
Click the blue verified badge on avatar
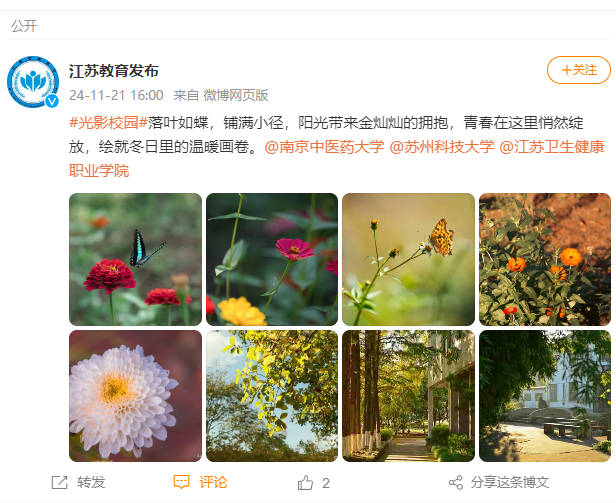pyautogui.click(x=52, y=101)
